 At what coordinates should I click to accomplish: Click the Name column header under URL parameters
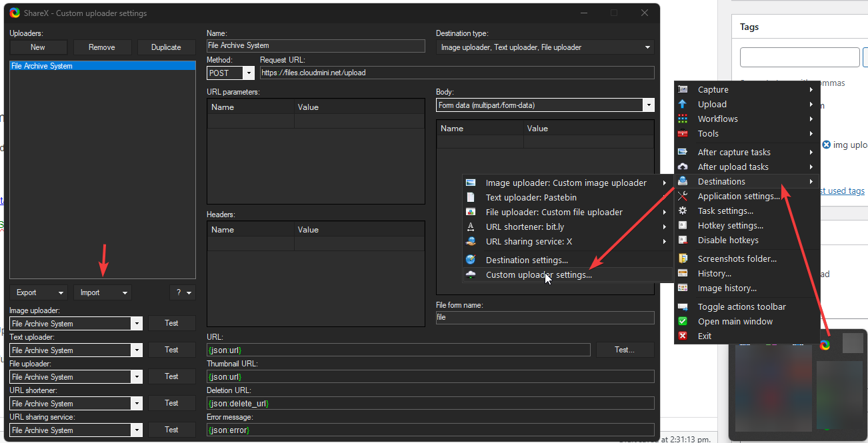(x=251, y=107)
